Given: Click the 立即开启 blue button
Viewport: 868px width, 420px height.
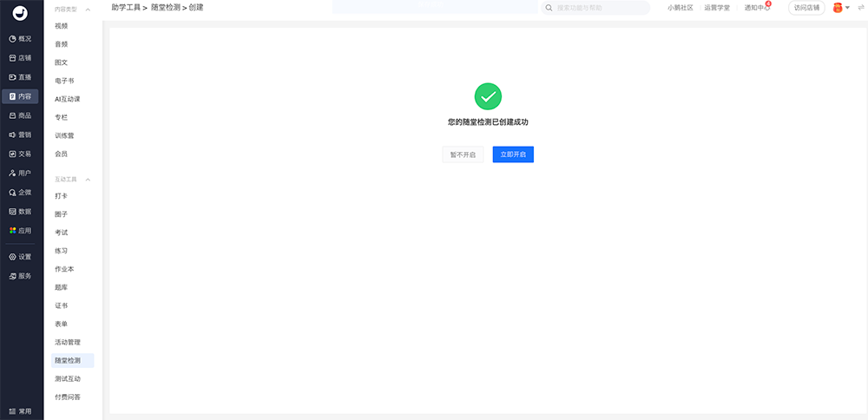Looking at the screenshot, I should coord(513,154).
